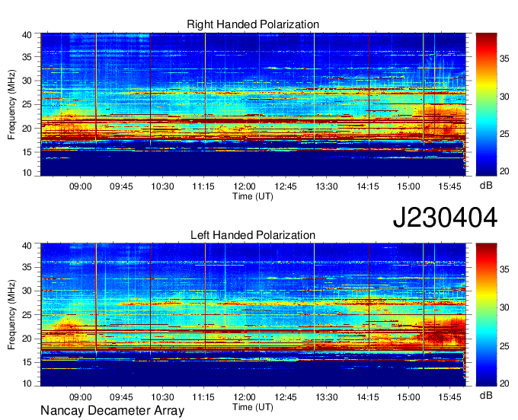The height and width of the screenshot is (420, 518).
Task: Click the 11:15 tick label on top plot
Action: [x=203, y=186]
